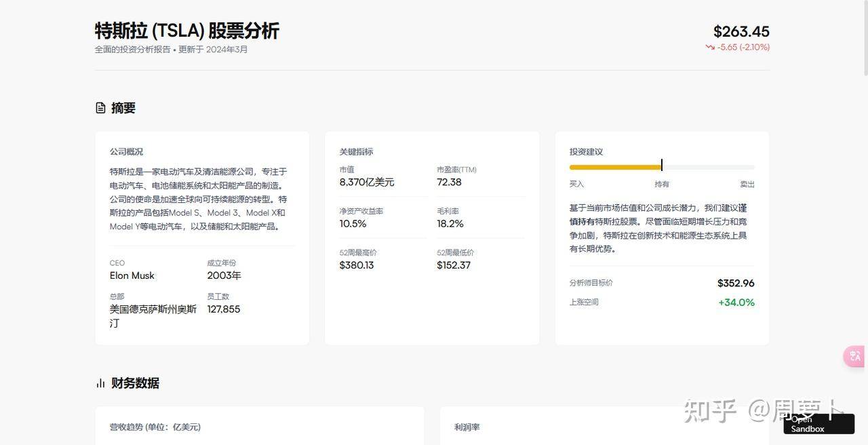Click the 分析师目标价 label
This screenshot has height=445, width=868.
point(591,283)
